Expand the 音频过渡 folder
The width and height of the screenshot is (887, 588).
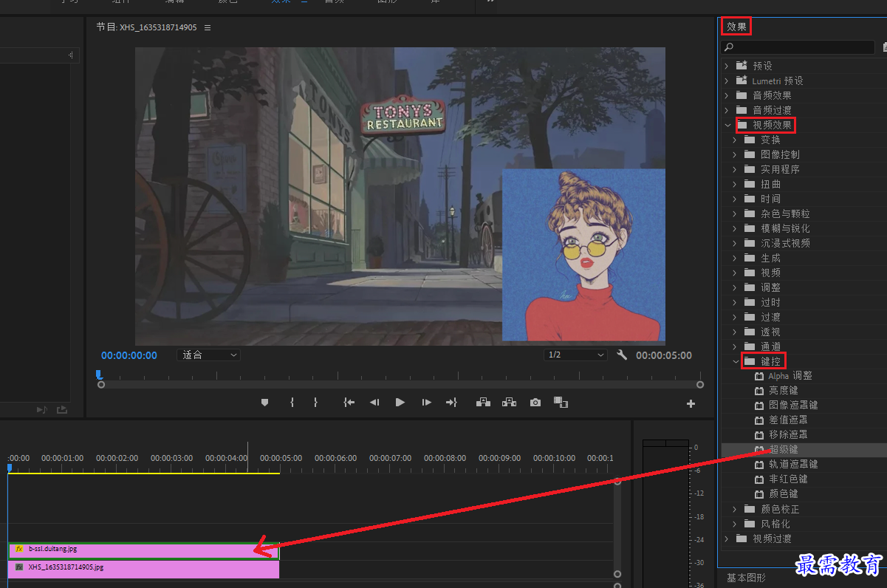(x=727, y=110)
